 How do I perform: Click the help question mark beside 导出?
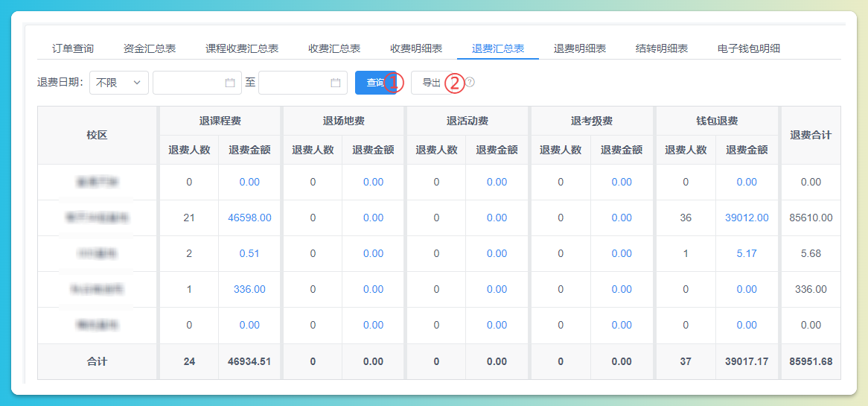tap(470, 82)
